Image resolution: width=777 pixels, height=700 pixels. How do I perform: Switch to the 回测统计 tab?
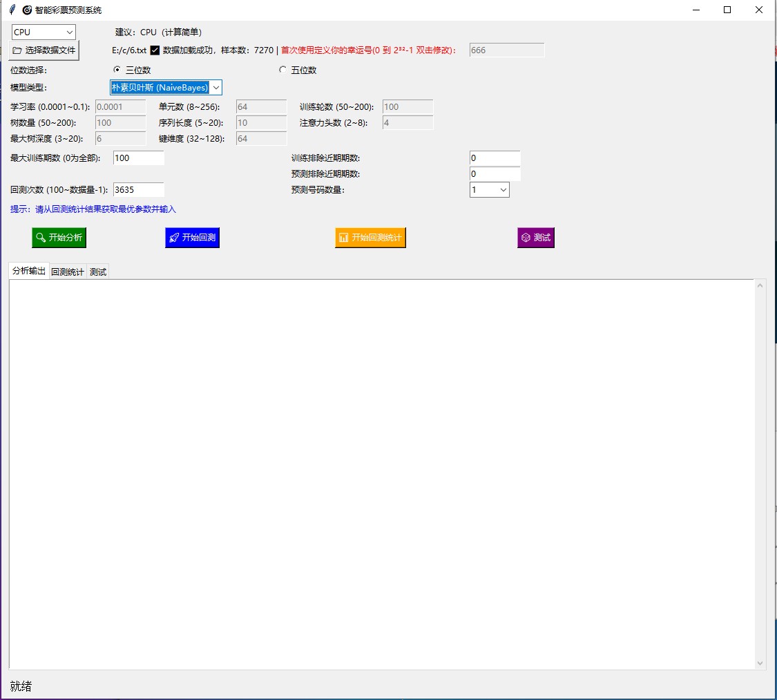click(x=68, y=272)
